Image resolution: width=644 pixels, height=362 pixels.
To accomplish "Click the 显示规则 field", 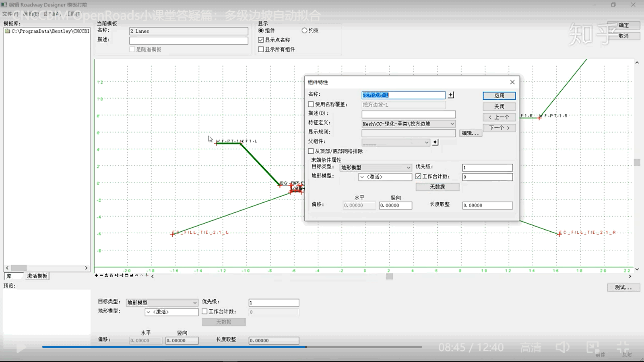I will tap(409, 133).
